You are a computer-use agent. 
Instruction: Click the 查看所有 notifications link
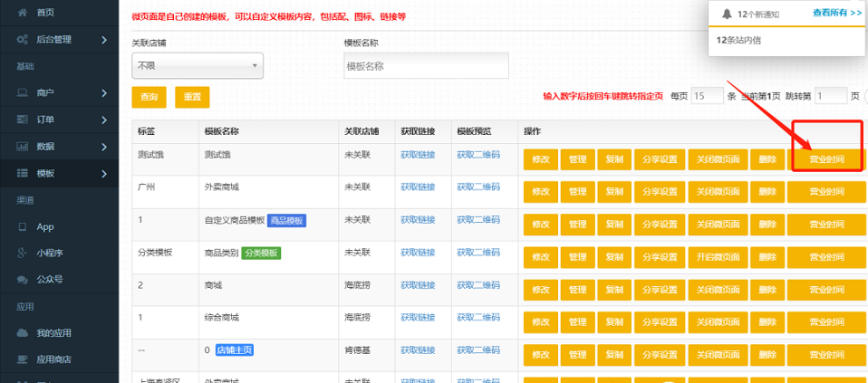pyautogui.click(x=836, y=13)
